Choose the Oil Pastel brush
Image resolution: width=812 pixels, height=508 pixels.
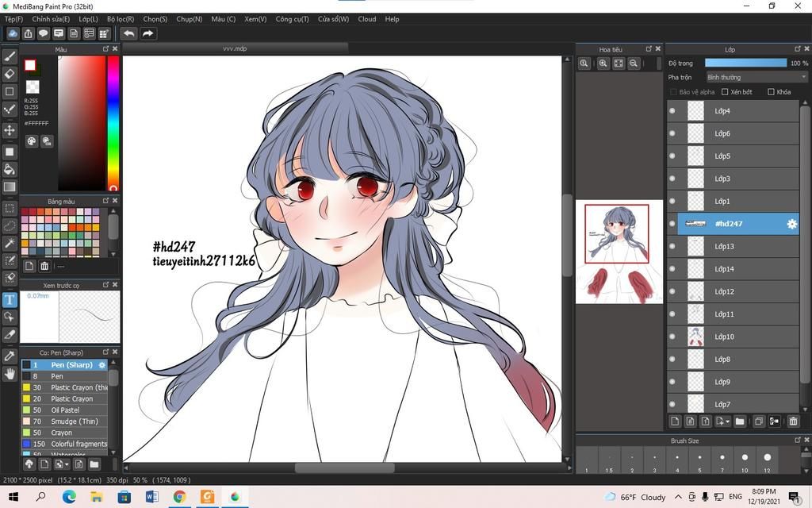(x=64, y=410)
